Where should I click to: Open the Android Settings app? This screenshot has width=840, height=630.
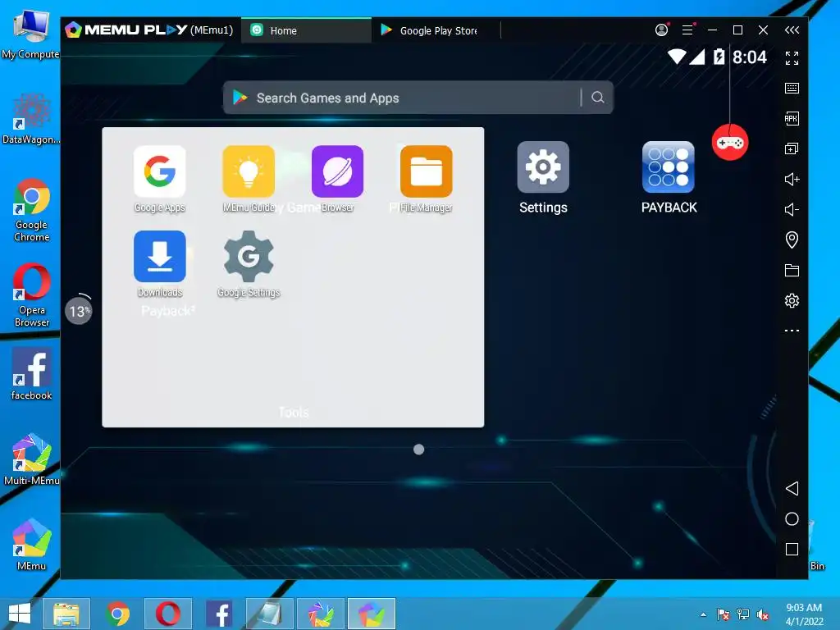click(x=543, y=167)
